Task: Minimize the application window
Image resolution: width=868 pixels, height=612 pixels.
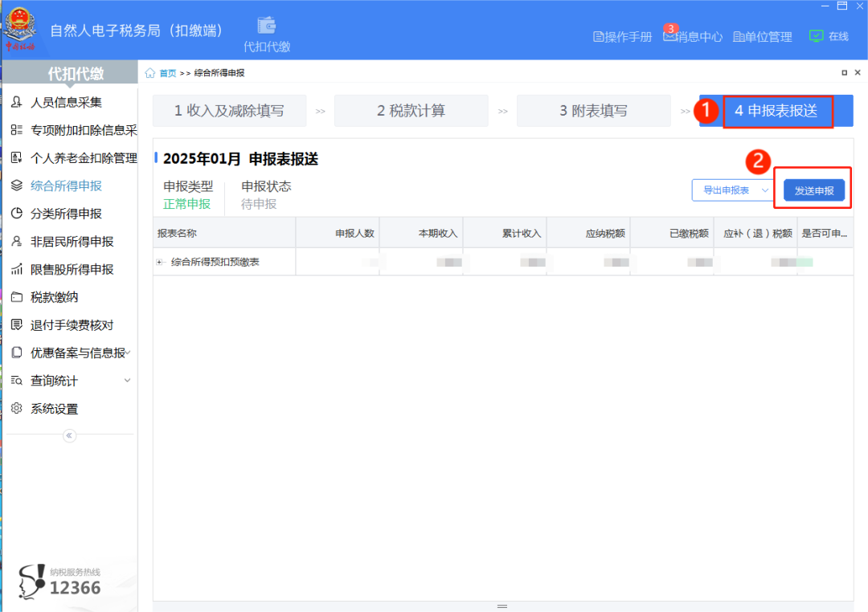Action: 825,6
